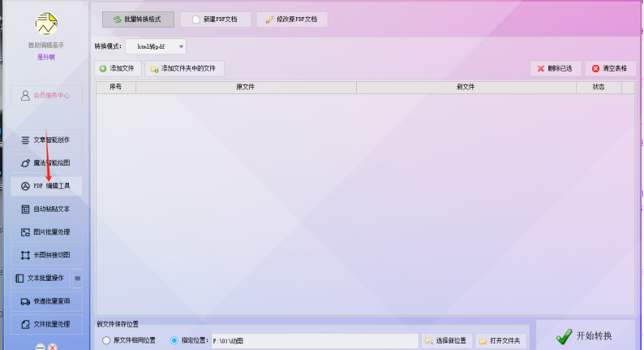Click the user name link 是玲啊
This screenshot has width=644, height=350.
(46, 57)
